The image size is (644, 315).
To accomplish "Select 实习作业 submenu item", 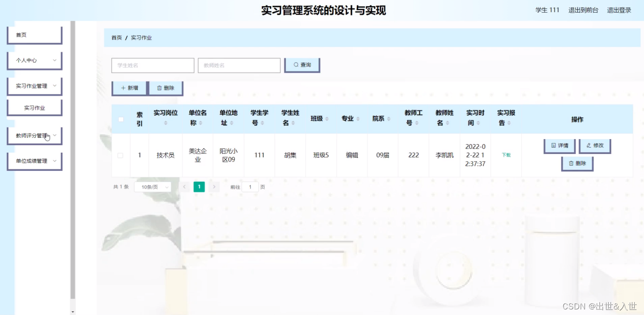I will [x=35, y=108].
